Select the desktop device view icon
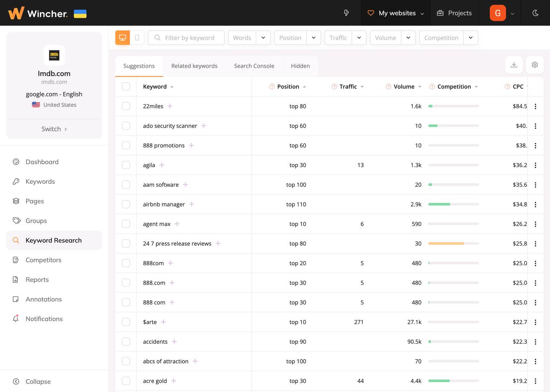This screenshot has width=550, height=392. (123, 38)
